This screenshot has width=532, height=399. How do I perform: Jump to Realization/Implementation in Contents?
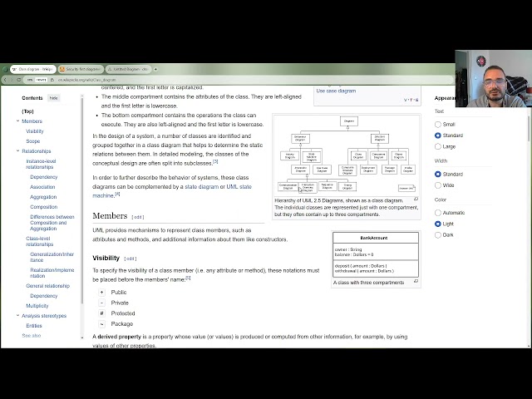click(x=52, y=273)
